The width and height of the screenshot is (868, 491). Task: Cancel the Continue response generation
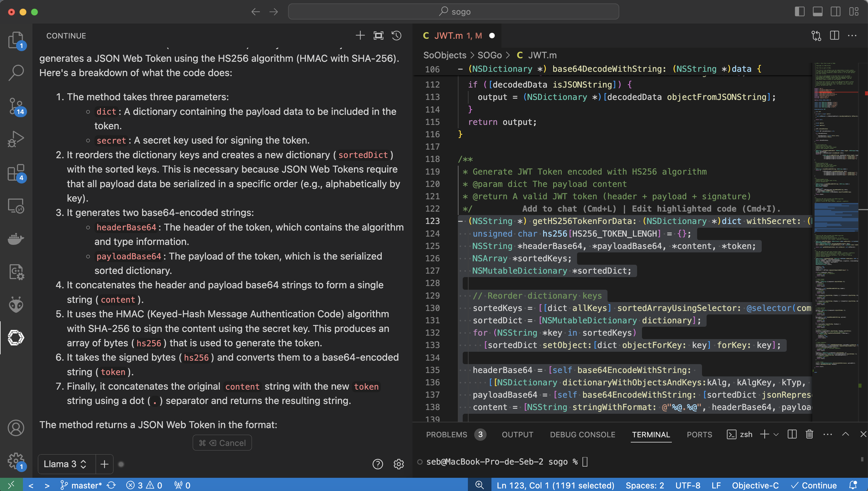222,443
